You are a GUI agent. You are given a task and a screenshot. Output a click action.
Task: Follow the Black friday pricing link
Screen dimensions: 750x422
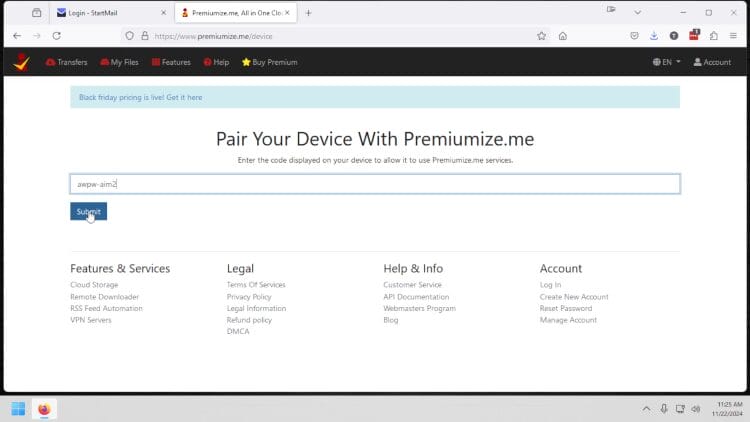[x=140, y=97]
